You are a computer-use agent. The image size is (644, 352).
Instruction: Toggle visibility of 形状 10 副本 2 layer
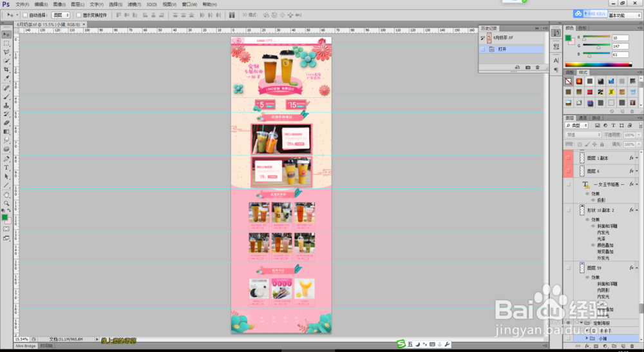pos(568,210)
